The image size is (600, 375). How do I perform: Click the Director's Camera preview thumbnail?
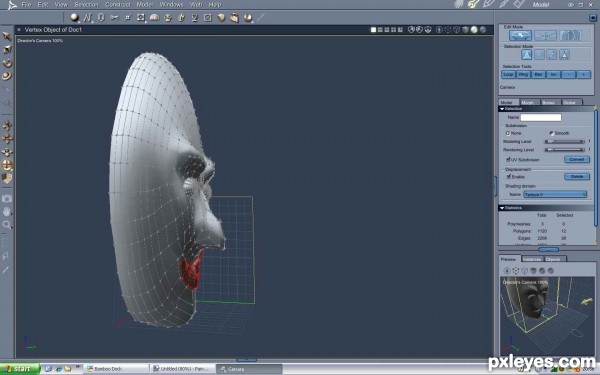(547, 316)
